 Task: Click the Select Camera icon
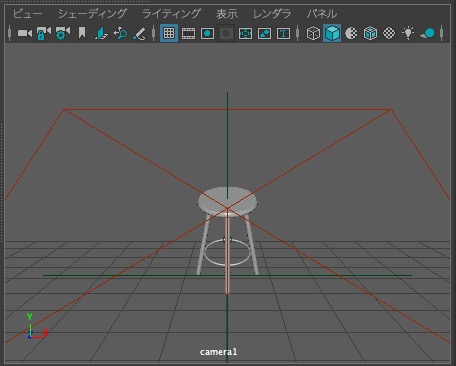click(25, 33)
